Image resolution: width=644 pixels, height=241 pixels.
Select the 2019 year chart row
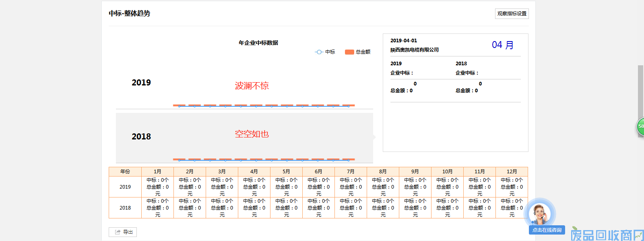[x=141, y=83]
